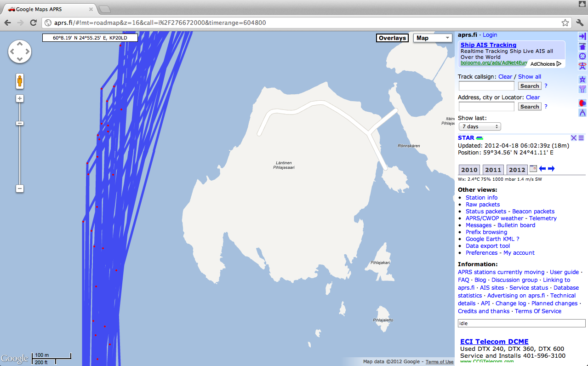Click the crosshair locate icon
588x366 pixels.
point(582,56)
